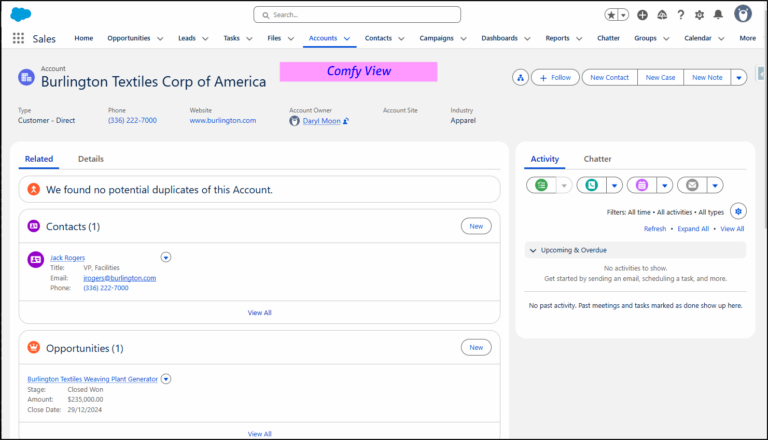768x440 pixels.
Task: Go to the Home tab
Action: (x=84, y=38)
